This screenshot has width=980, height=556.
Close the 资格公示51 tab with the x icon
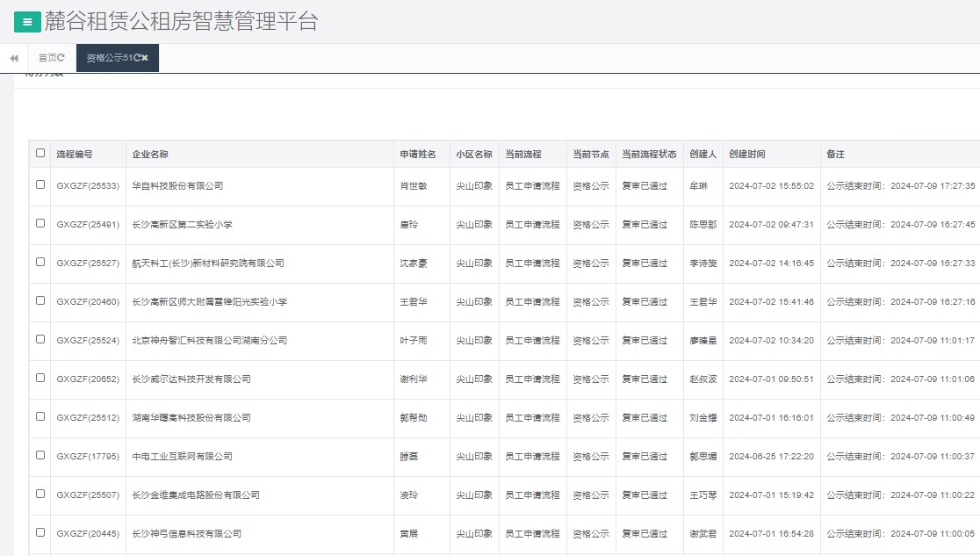(x=147, y=58)
